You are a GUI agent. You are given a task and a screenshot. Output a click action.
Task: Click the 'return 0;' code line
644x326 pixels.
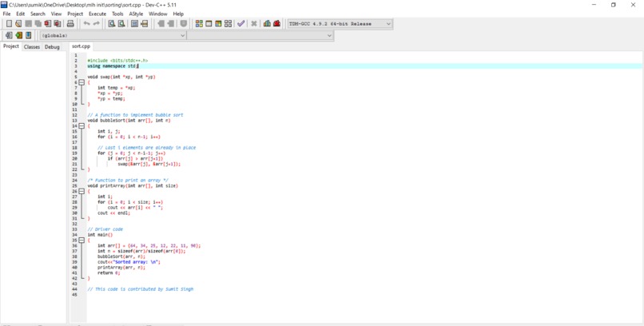click(109, 272)
